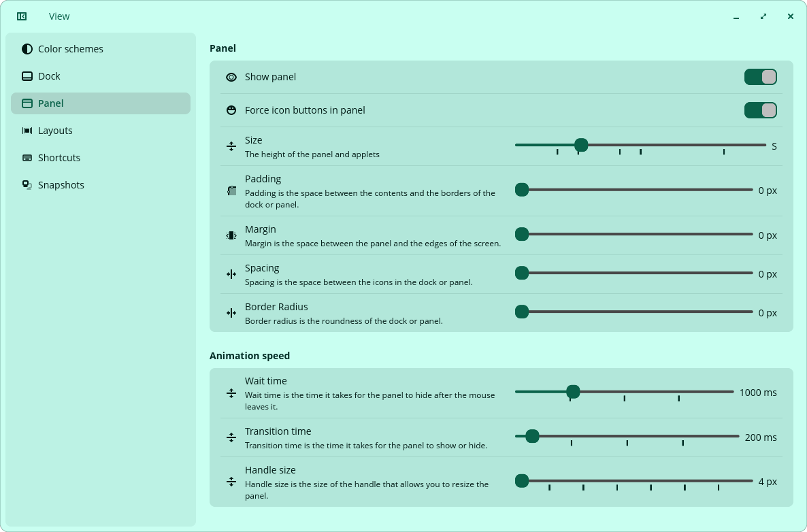Click the sidebar toggle icon in header
This screenshot has height=532, width=807.
(22, 16)
